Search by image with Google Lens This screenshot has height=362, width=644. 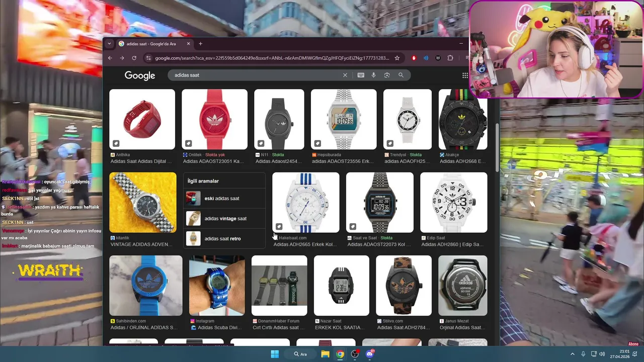click(387, 75)
